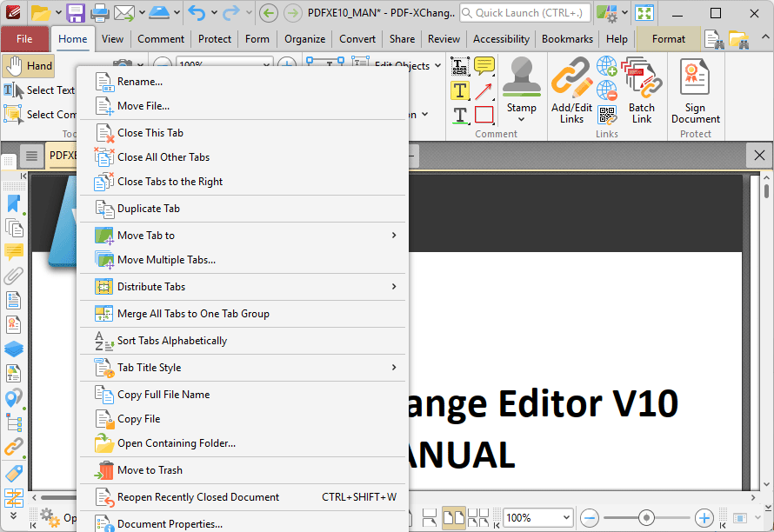The image size is (774, 532).
Task: Select the red Arrow annotation tool
Action: (484, 90)
